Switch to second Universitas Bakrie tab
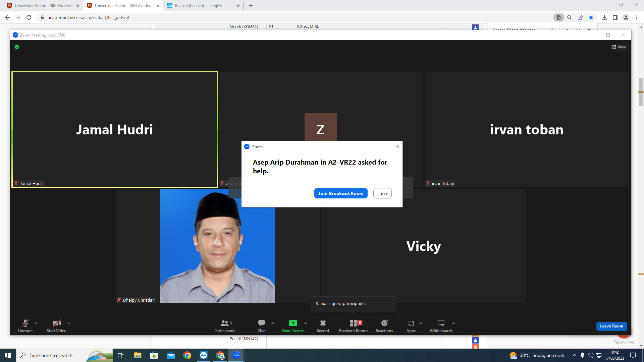 123,6
